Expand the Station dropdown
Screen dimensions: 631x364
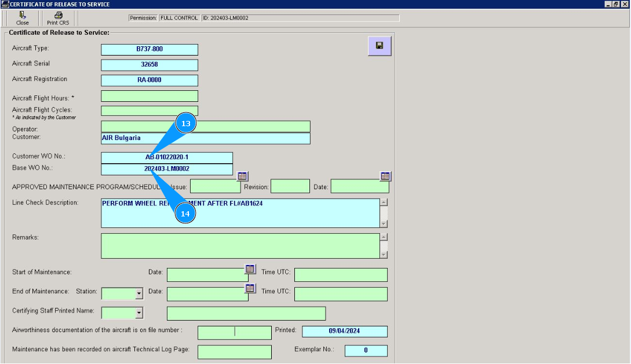(x=139, y=294)
